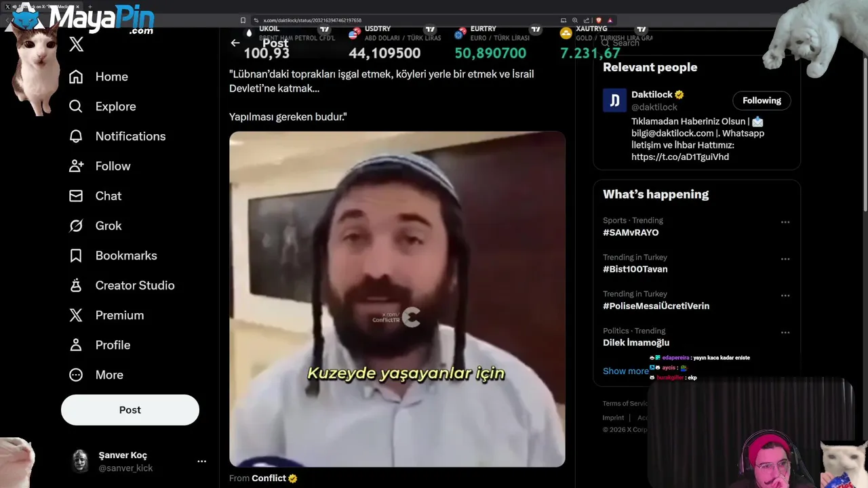Click the share icon in address bar
This screenshot has width=868, height=488.
587,20
